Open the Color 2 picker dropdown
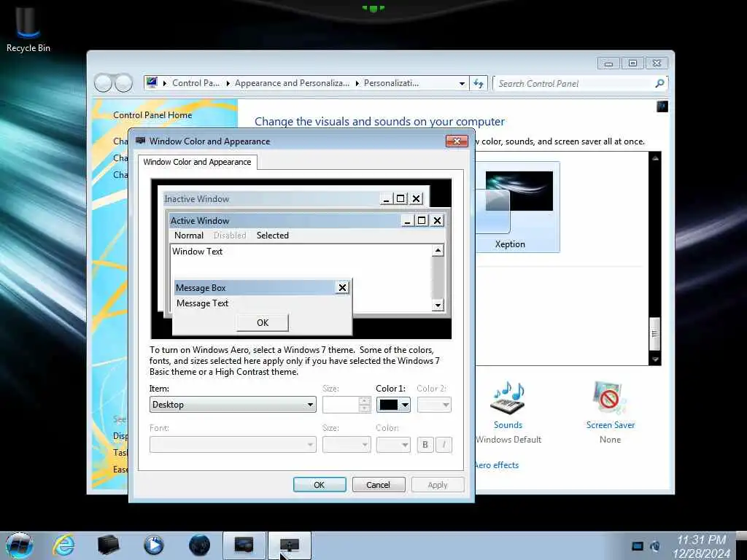 click(x=434, y=404)
